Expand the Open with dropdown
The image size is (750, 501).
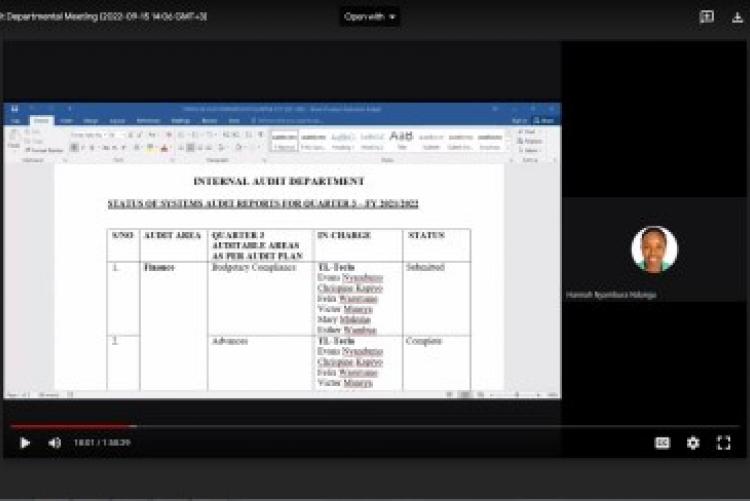[x=370, y=16]
